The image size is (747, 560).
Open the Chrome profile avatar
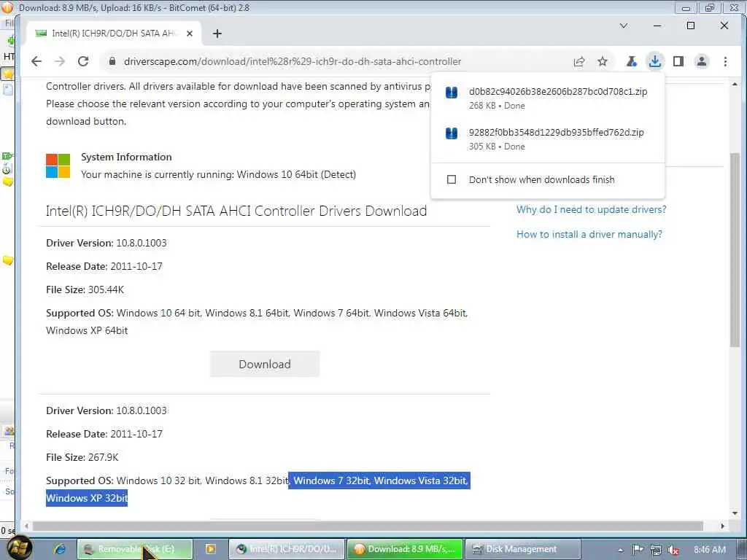(702, 61)
